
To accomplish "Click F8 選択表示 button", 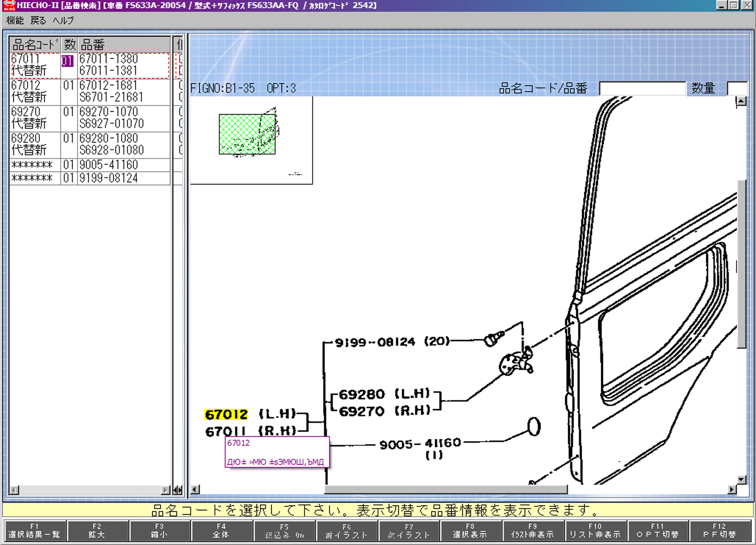I will [470, 530].
